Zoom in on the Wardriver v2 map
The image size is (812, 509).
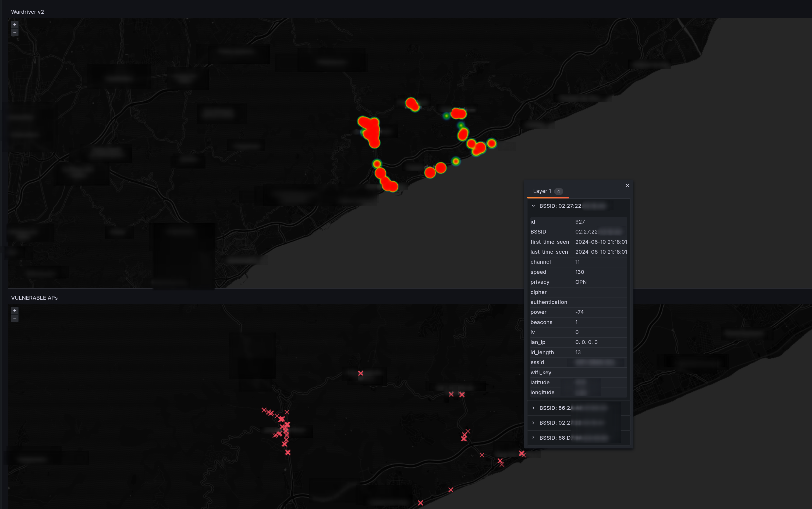[15, 24]
